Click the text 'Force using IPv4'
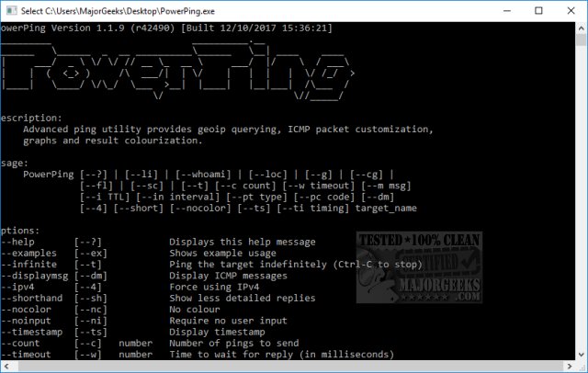Image resolution: width=588 pixels, height=373 pixels. (214, 287)
